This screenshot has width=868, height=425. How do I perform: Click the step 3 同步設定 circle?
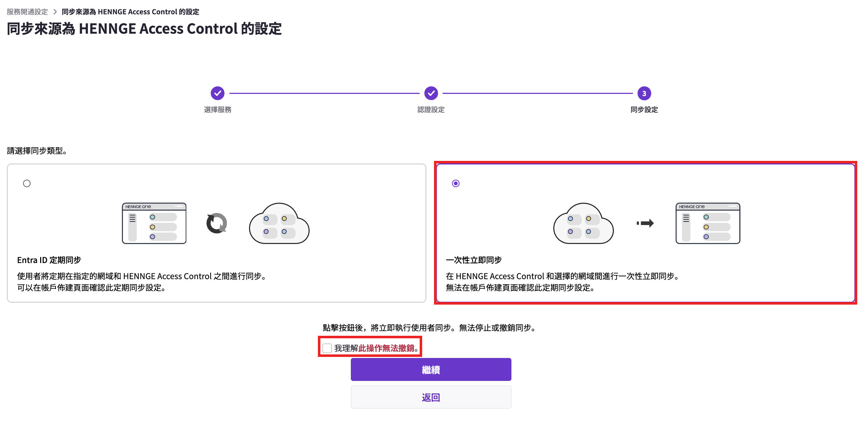click(644, 93)
